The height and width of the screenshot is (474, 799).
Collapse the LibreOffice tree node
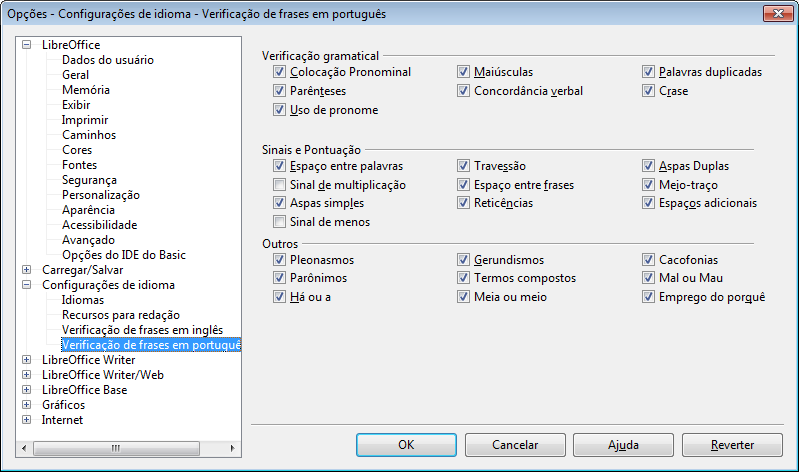[x=27, y=45]
